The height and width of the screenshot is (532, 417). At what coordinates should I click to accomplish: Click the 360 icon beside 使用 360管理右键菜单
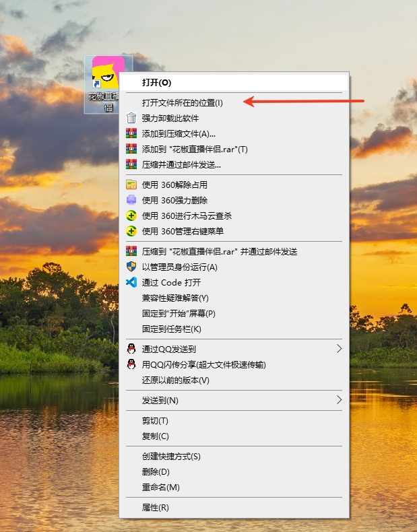point(131,231)
